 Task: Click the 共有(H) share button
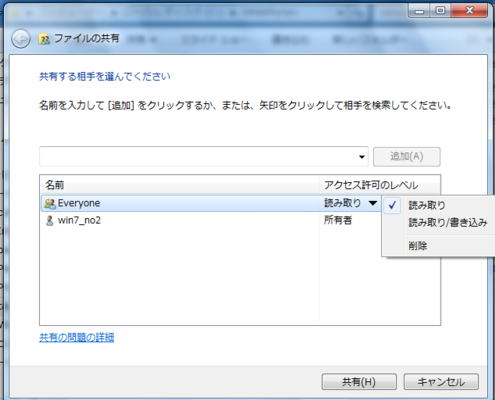point(359,382)
